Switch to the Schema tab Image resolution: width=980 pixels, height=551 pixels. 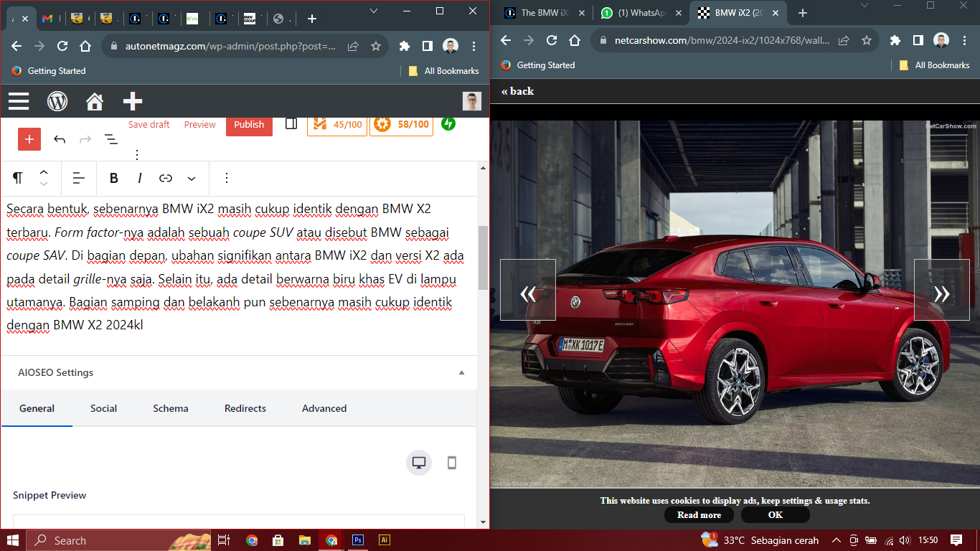171,408
